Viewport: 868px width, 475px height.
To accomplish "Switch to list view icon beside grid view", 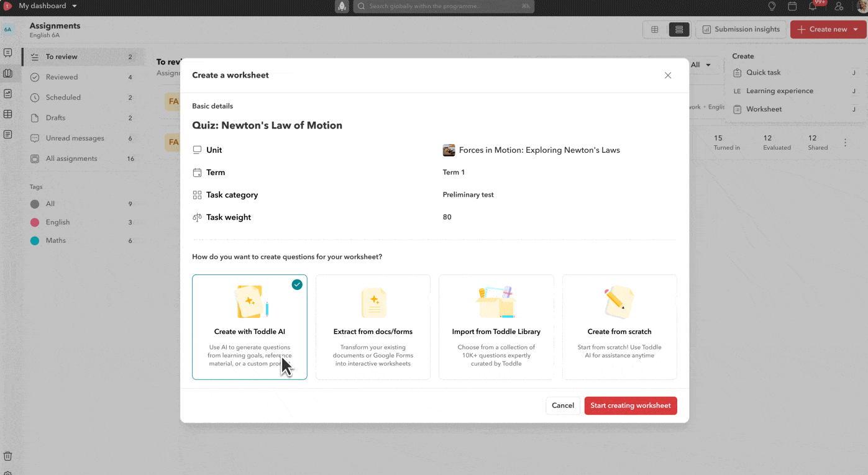I will (x=678, y=29).
